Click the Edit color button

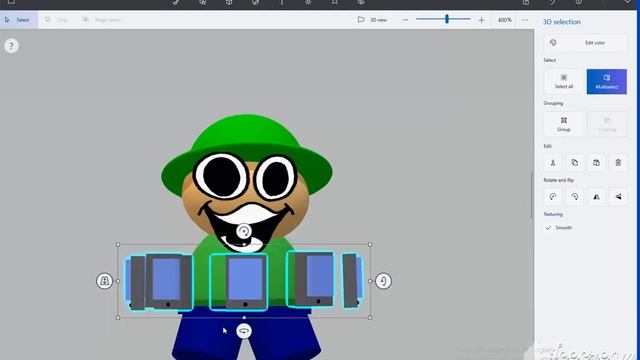[x=585, y=42]
